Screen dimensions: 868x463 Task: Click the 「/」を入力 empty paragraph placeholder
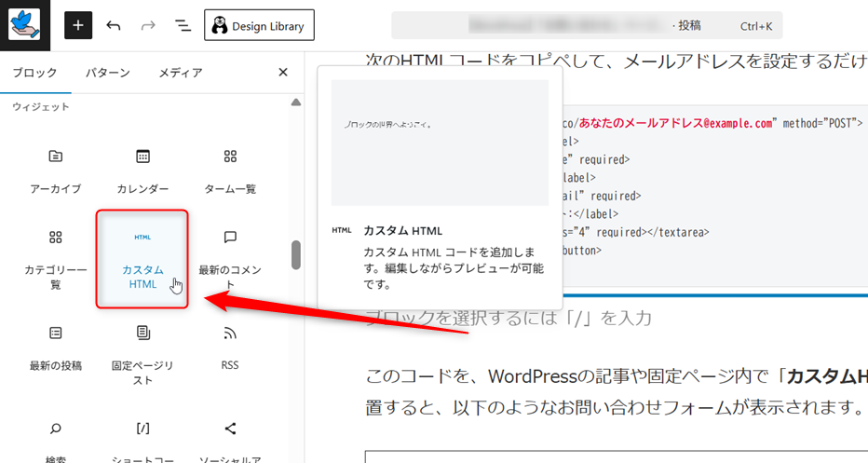point(509,318)
